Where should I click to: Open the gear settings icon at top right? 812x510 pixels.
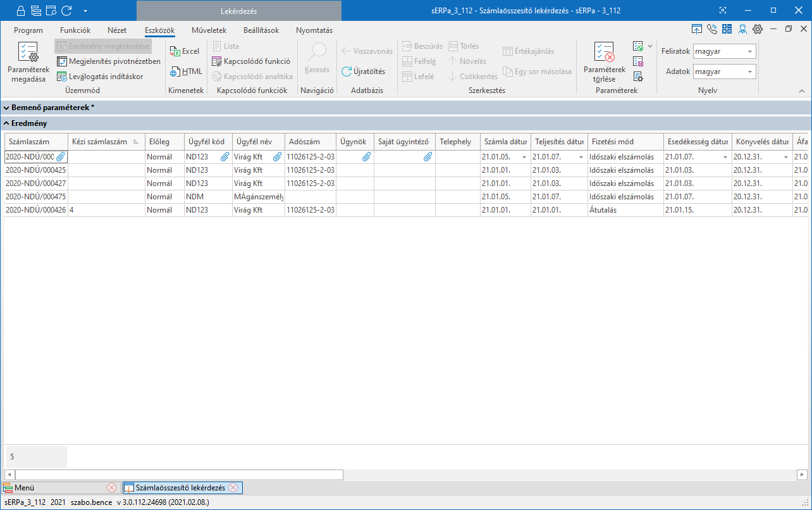[x=758, y=29]
